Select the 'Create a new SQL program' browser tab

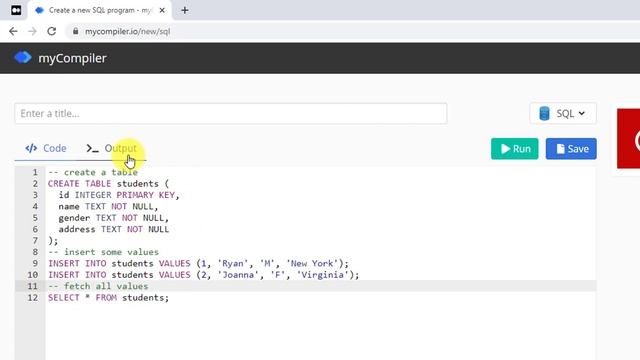tap(100, 10)
